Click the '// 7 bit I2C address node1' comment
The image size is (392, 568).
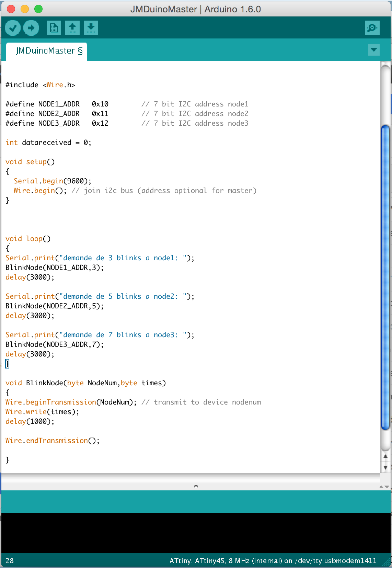[x=195, y=104]
